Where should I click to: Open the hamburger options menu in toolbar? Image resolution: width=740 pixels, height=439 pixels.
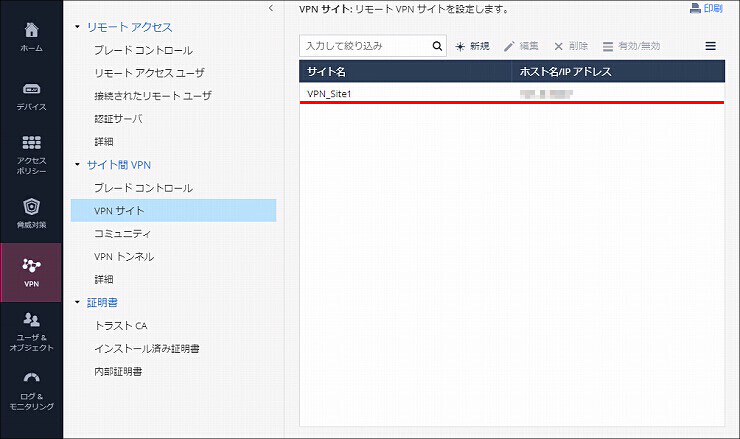(x=710, y=46)
